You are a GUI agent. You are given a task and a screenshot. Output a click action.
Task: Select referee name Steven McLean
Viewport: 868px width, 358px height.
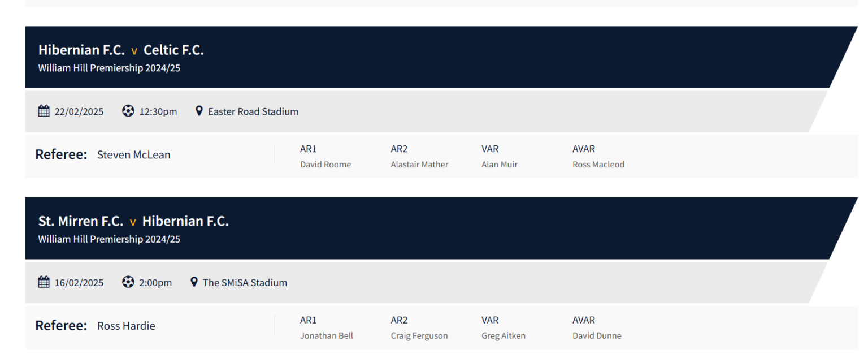click(x=133, y=155)
